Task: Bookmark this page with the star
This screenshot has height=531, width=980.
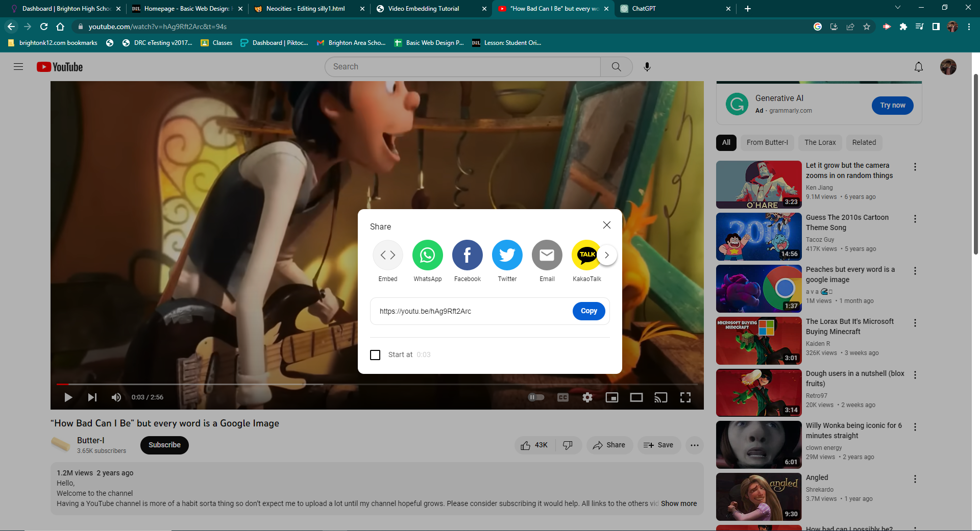Action: [867, 27]
